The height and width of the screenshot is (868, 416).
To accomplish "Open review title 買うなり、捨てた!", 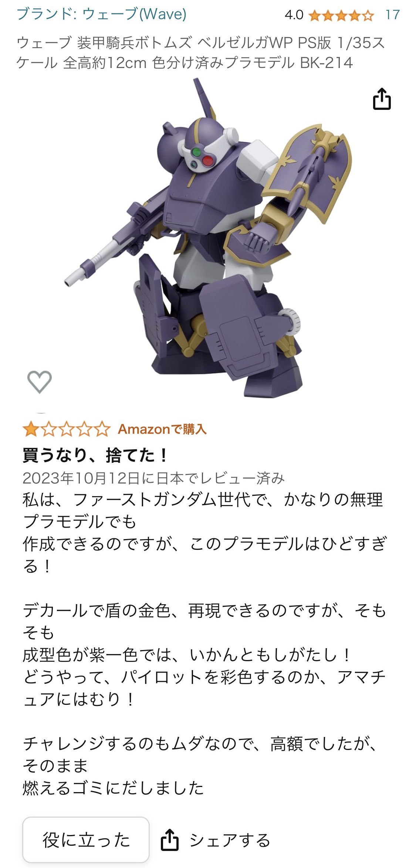I will point(95,455).
